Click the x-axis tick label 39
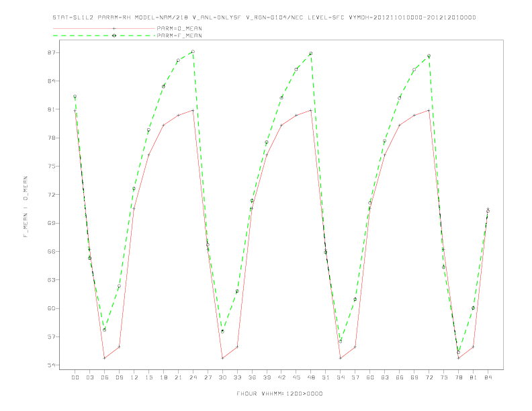Viewport: 532px width, 411px height. (x=267, y=377)
